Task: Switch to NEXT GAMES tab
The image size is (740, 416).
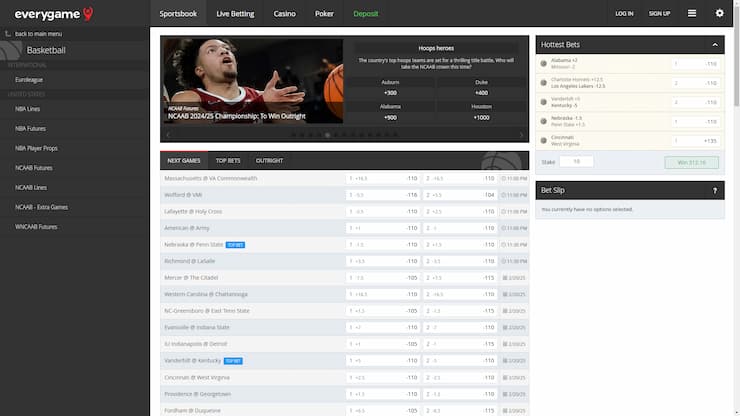Action: click(184, 161)
